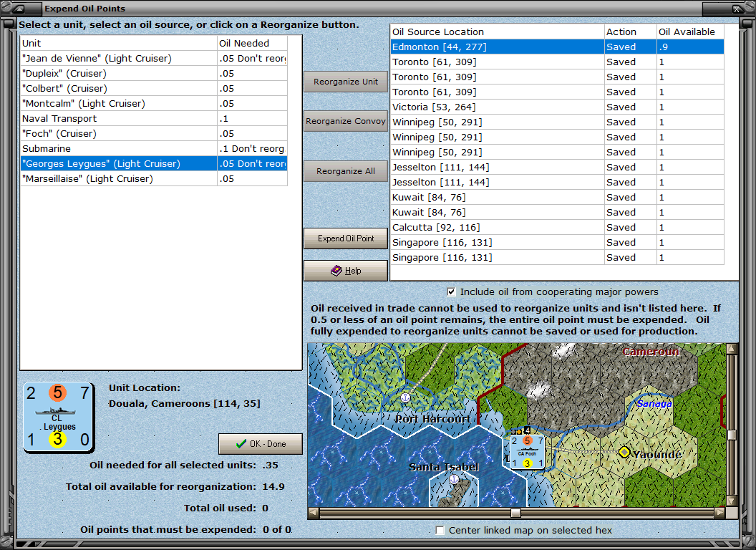
Task: Click the Santa Isabel anchor port icon
Action: (454, 479)
